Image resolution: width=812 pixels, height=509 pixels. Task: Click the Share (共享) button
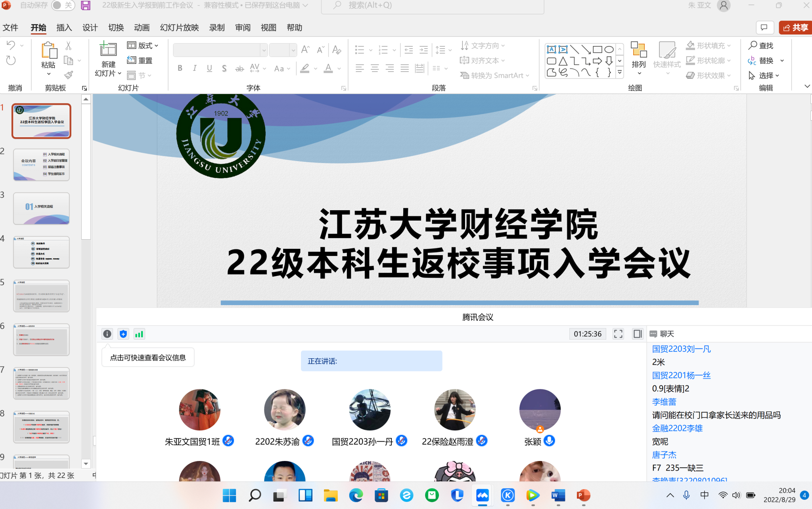[795, 28]
